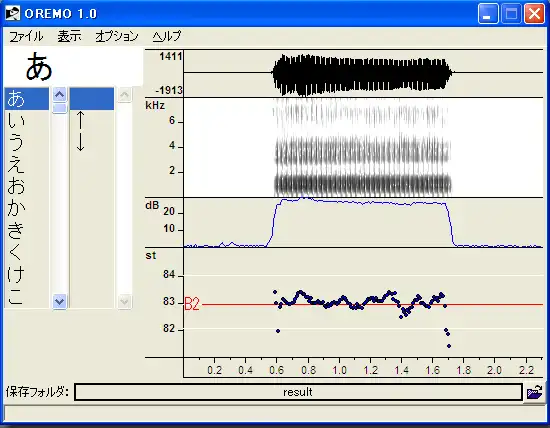Open the ヘルプ menu
This screenshot has height=428, width=550.
tap(167, 36)
